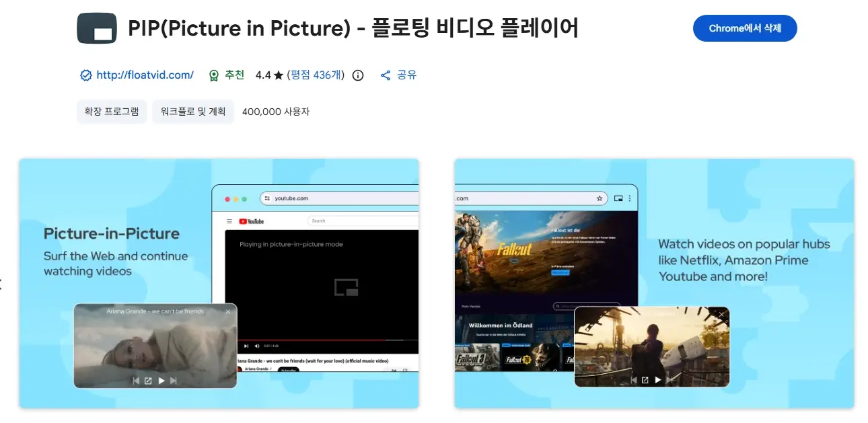Open the first Picture-in-Picture screenshot
Image resolution: width=868 pixels, height=423 pixels.
[219, 283]
